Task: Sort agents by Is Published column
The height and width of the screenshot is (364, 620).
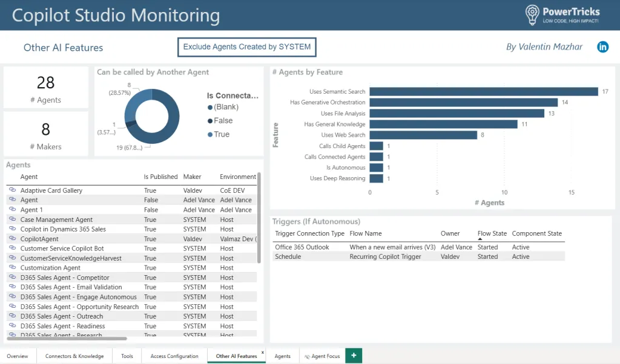Action: click(160, 177)
